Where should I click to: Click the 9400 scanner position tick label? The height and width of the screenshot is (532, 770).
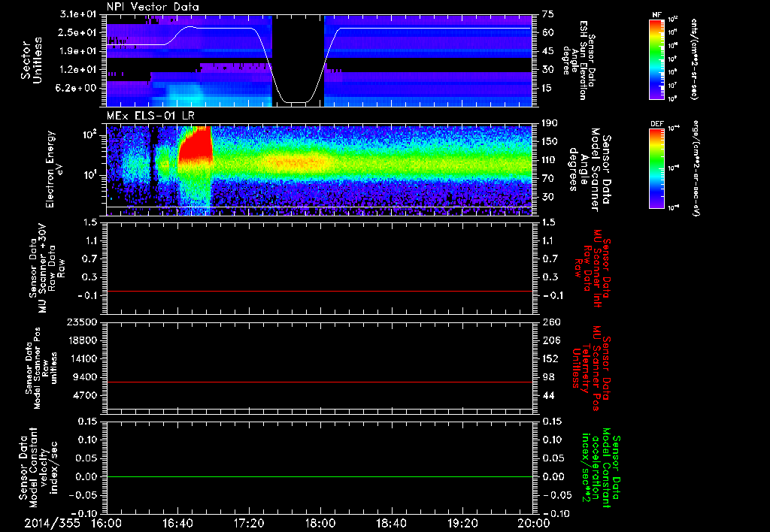point(84,377)
